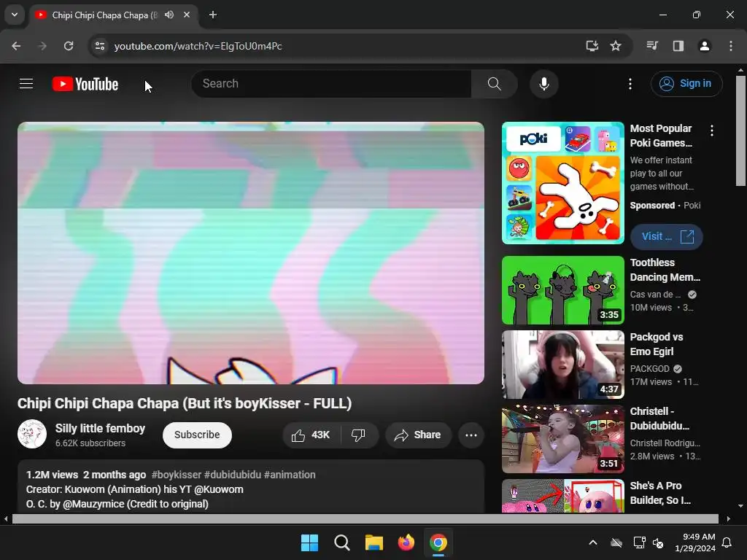Bookmark this page with star icon
This screenshot has width=747, height=560.
pos(616,46)
